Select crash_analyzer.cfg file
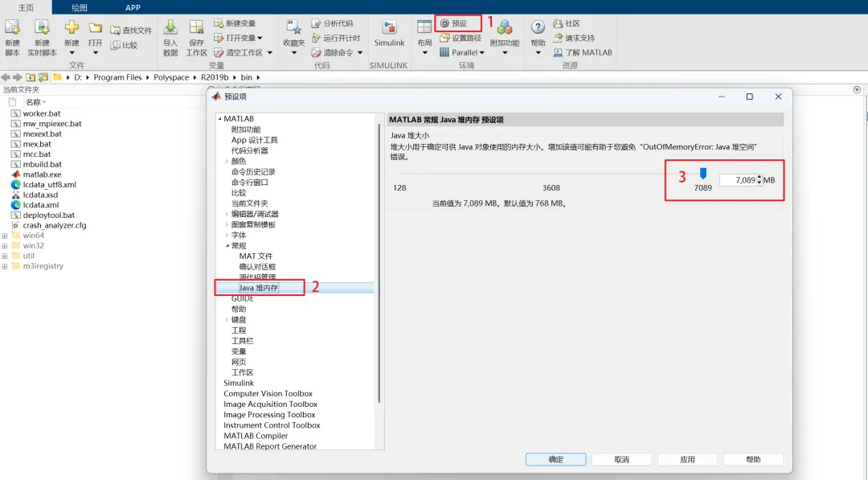The image size is (868, 480). (x=55, y=225)
